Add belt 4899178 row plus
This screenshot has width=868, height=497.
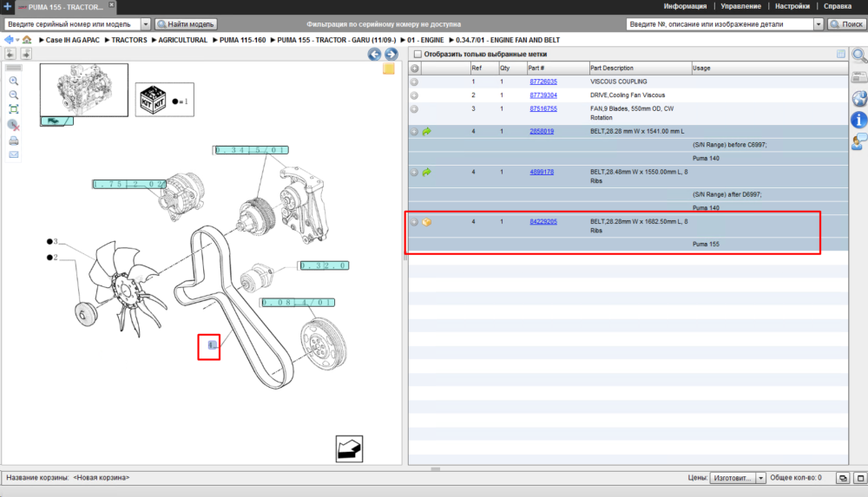pos(414,172)
